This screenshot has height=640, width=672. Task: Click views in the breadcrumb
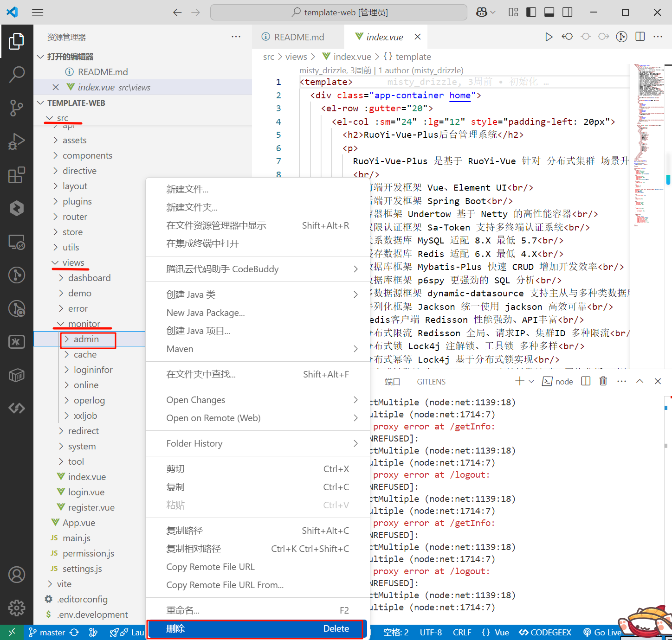(296, 57)
